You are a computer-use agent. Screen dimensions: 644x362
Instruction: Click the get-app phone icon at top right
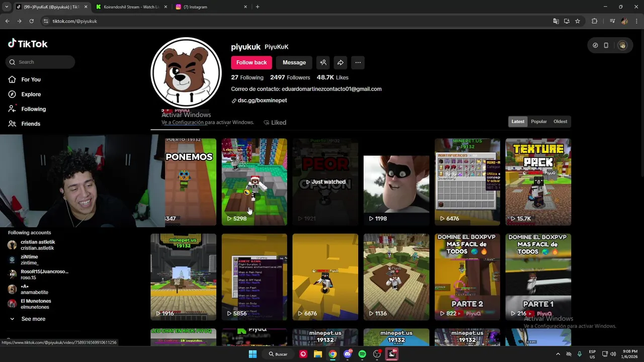(606, 45)
